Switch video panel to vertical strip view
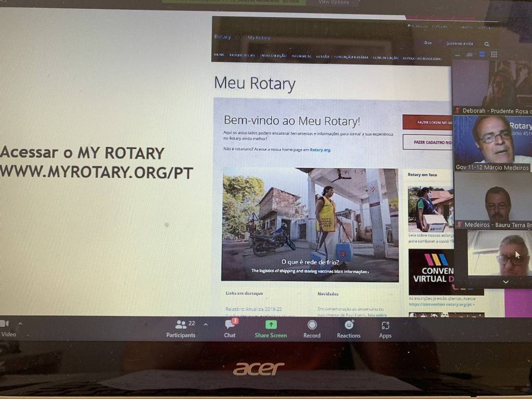Image resolution: width=532 pixels, height=399 pixels. 482,55
